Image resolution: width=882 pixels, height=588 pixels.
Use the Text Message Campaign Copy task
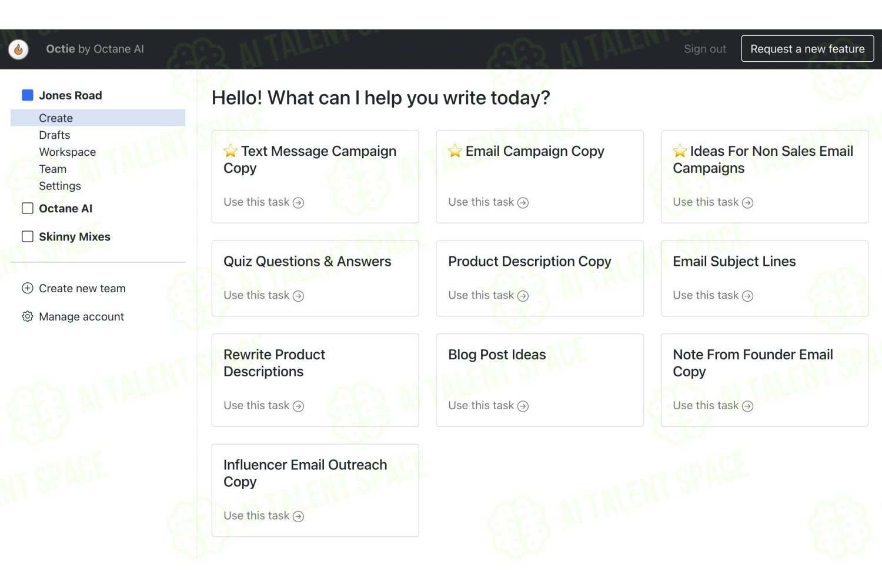[263, 202]
